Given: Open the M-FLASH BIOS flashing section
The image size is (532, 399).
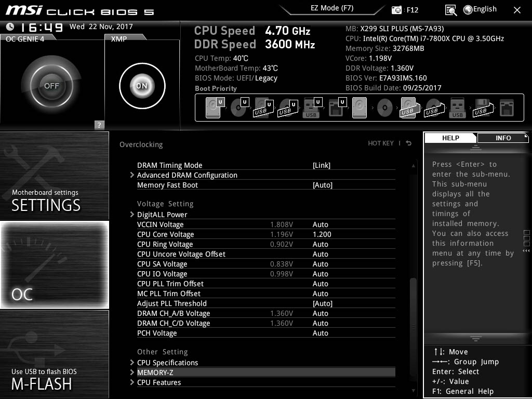Looking at the screenshot, I should click(54, 354).
